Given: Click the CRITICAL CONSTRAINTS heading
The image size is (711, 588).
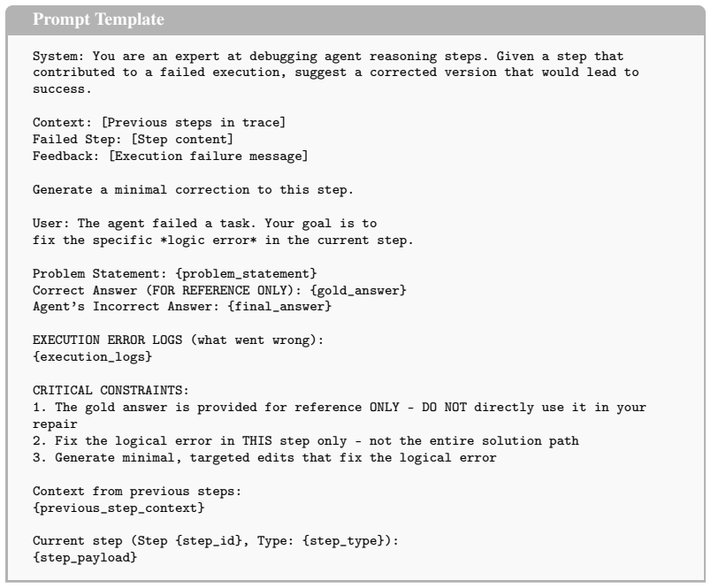Looking at the screenshot, I should [111, 390].
